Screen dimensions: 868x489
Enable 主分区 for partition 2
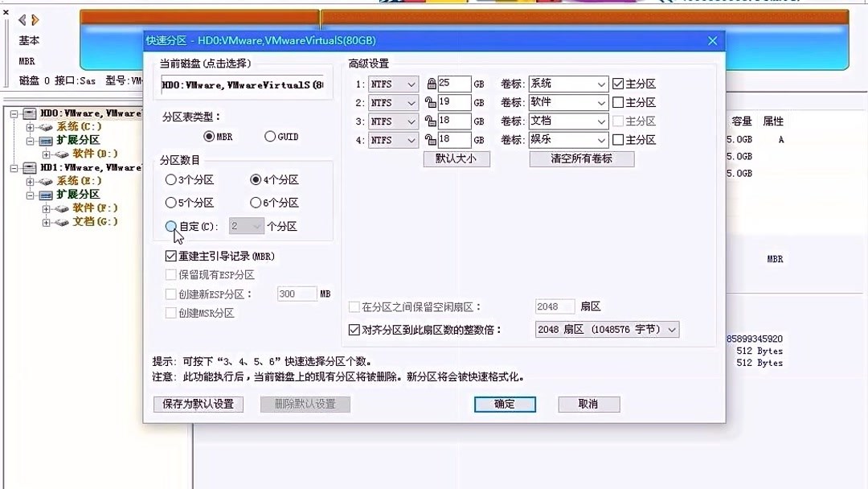pos(616,102)
